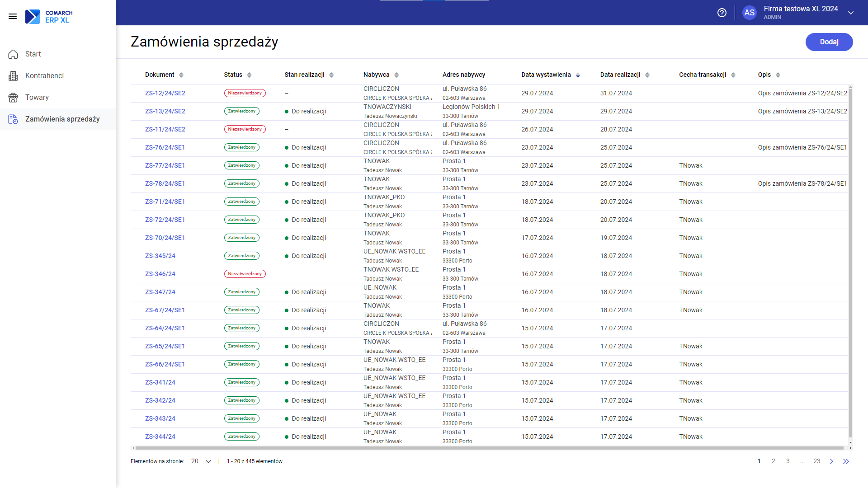Open order ZS-345/24

pos(160,256)
